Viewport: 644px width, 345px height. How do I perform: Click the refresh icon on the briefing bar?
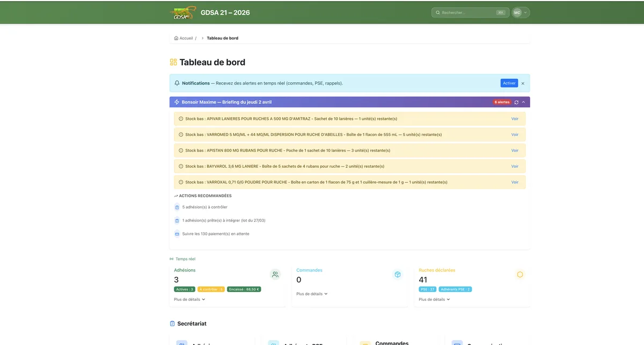coord(516,101)
